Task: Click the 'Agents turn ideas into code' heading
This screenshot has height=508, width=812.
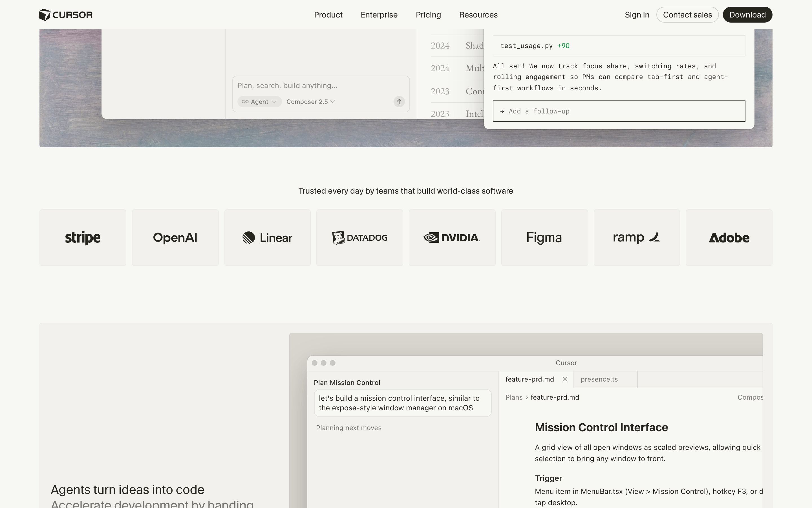Action: point(127,490)
